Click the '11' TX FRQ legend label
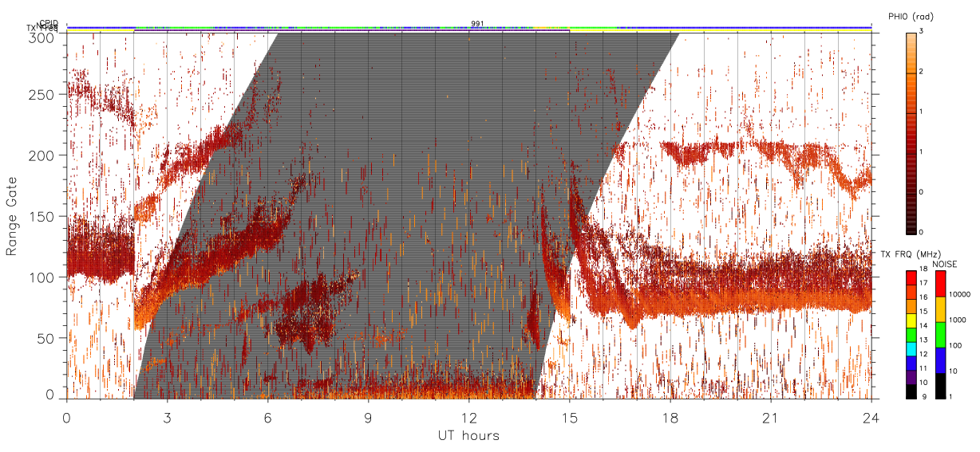This screenshot has height=452, width=980. (x=924, y=368)
